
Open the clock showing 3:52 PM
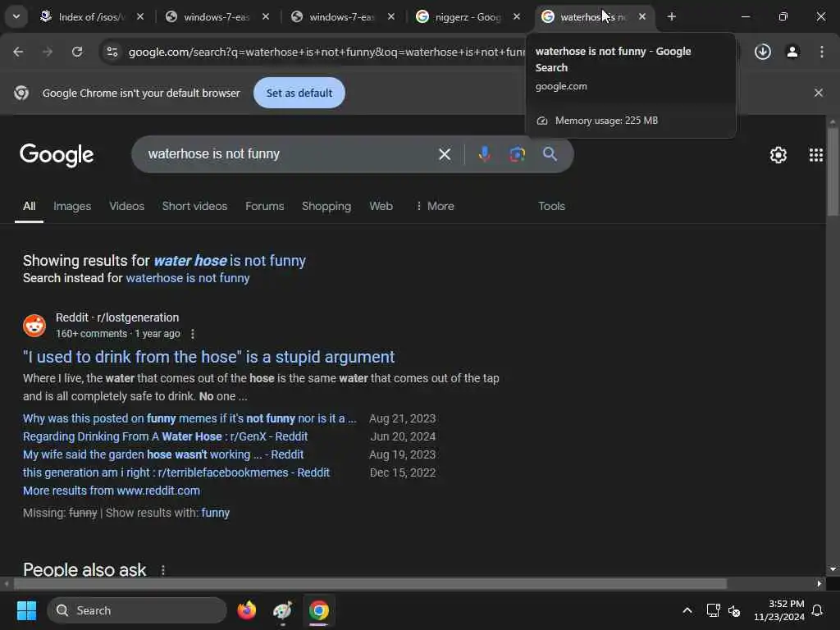point(779,610)
